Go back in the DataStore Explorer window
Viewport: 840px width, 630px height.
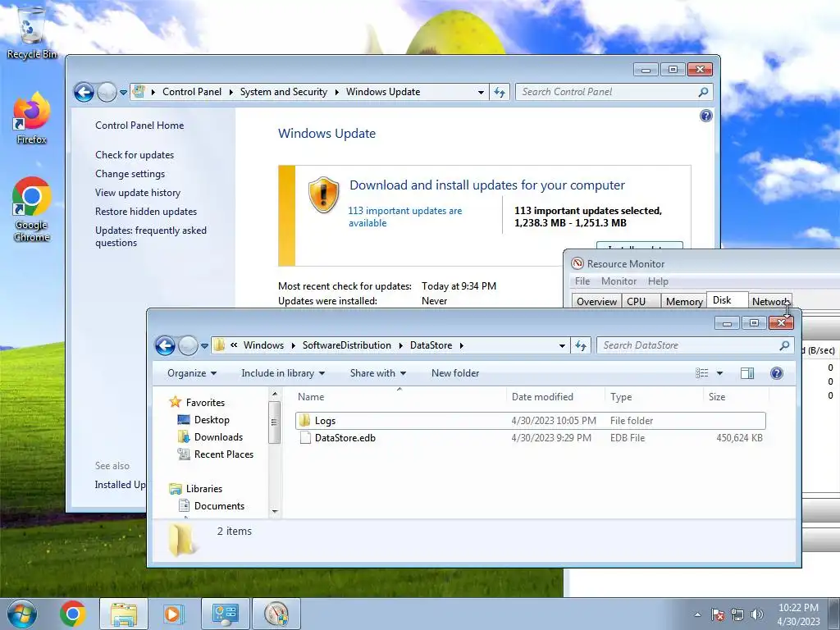click(165, 345)
